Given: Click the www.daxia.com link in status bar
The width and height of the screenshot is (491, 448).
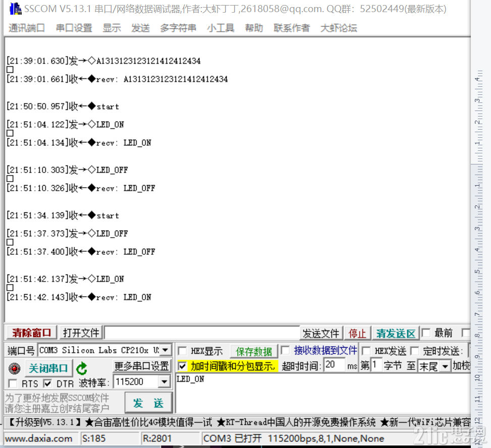Looking at the screenshot, I should pyautogui.click(x=38, y=438).
